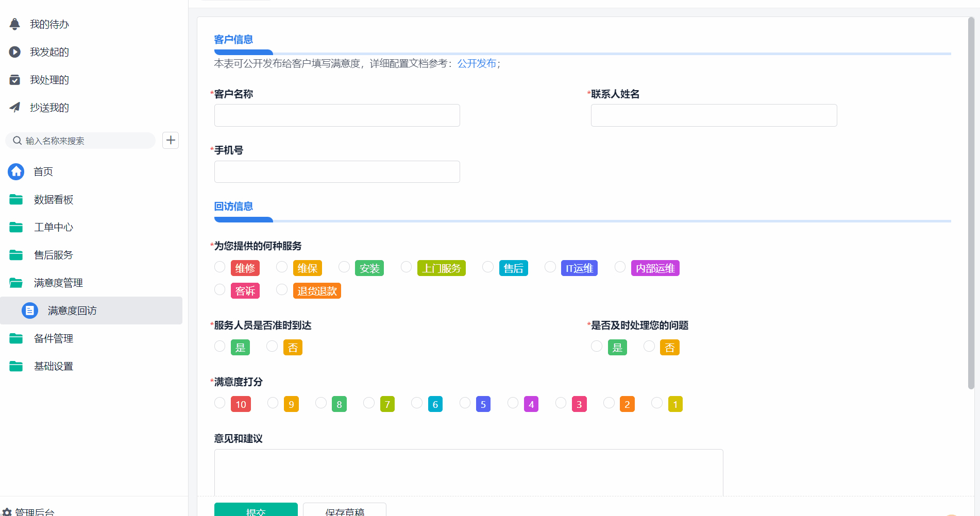980x516 pixels.
Task: Select 是 for 是否及时处理您的问题
Action: point(597,346)
